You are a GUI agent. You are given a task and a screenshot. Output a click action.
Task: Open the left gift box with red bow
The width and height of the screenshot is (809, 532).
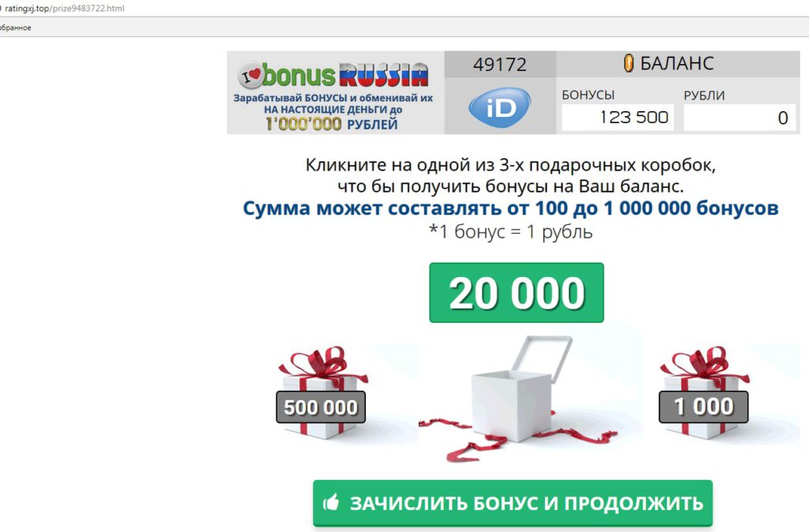coord(322,393)
